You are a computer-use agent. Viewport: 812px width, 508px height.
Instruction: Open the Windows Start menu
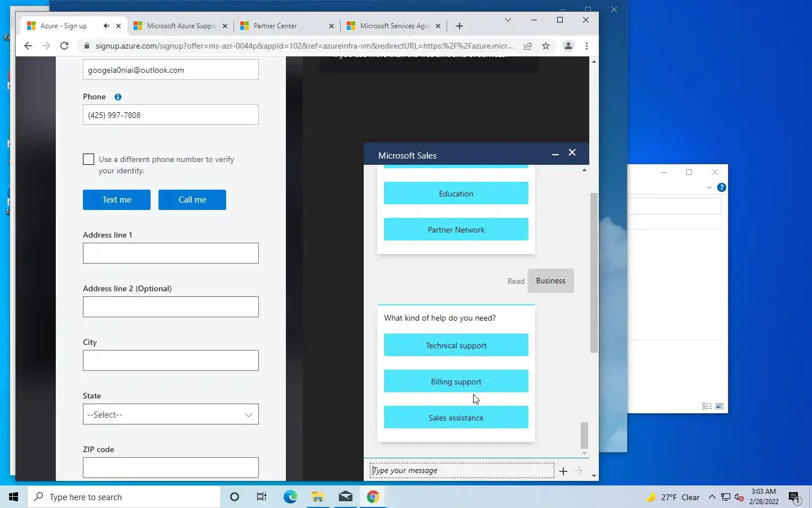click(x=14, y=497)
